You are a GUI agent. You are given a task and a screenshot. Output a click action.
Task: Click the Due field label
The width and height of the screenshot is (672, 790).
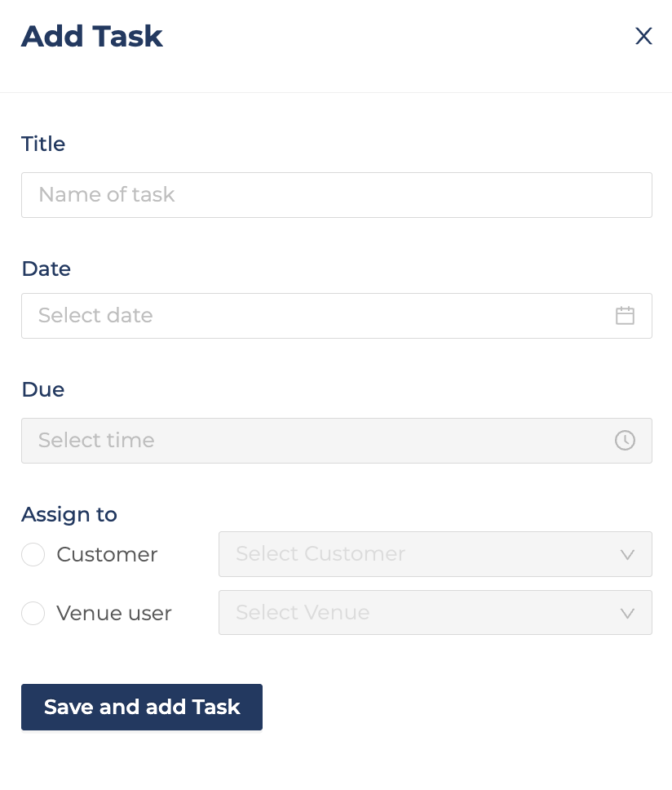coord(42,389)
